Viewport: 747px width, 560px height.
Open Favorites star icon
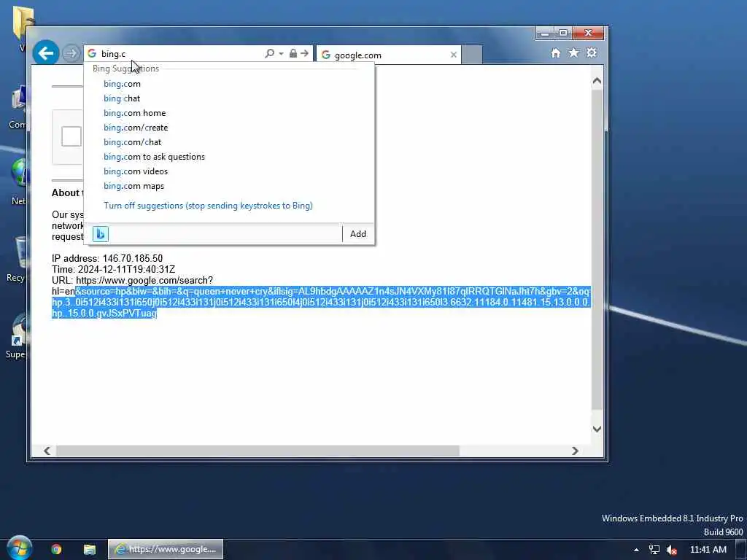573,52
